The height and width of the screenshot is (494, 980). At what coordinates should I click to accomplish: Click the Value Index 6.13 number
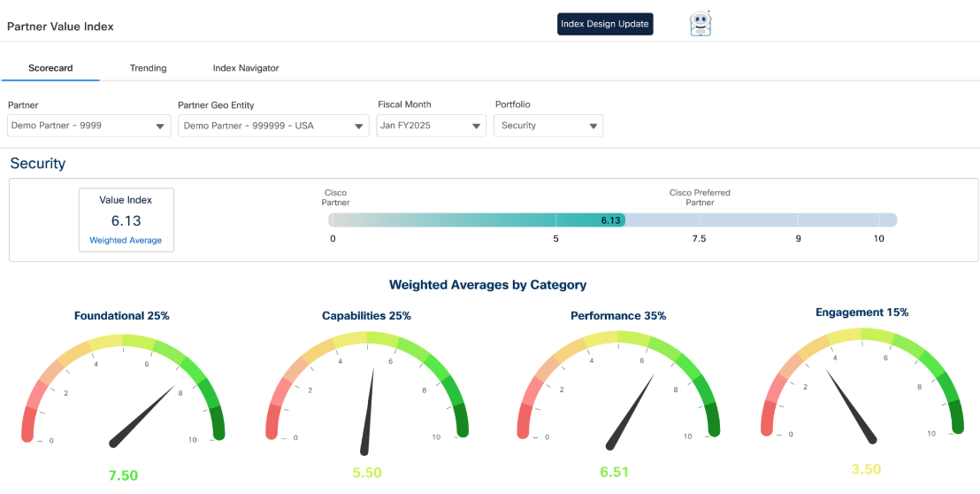point(126,220)
